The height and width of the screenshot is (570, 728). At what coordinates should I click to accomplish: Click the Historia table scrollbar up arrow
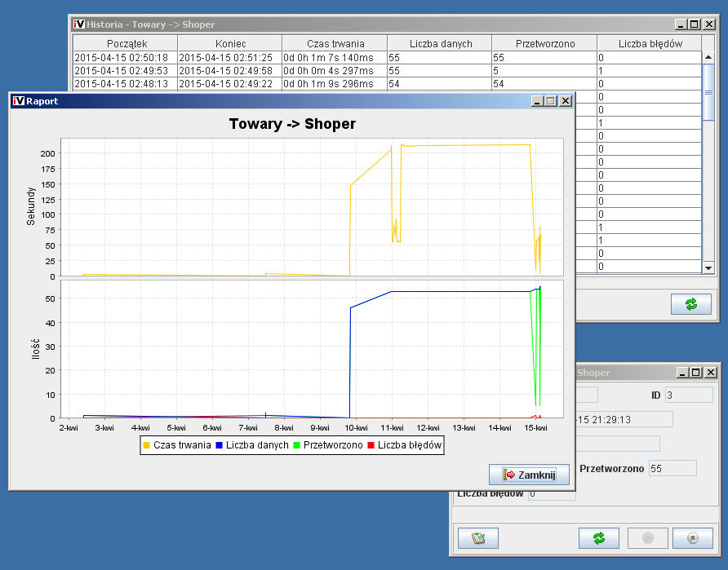(x=708, y=58)
